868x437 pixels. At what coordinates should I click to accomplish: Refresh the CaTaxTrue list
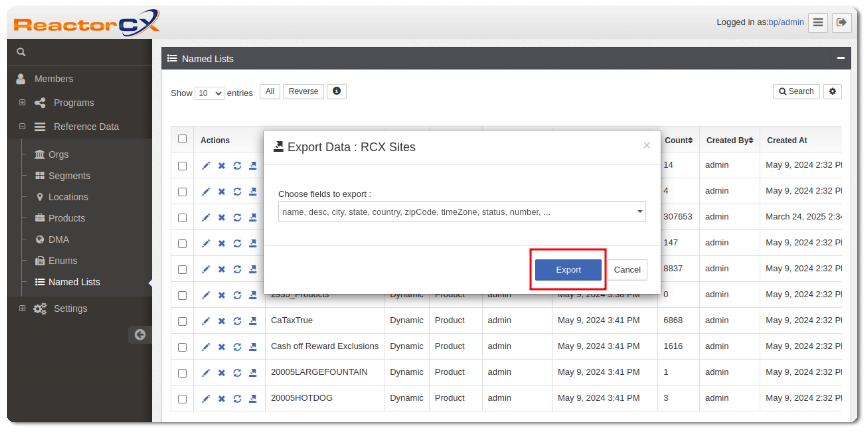pyautogui.click(x=237, y=321)
